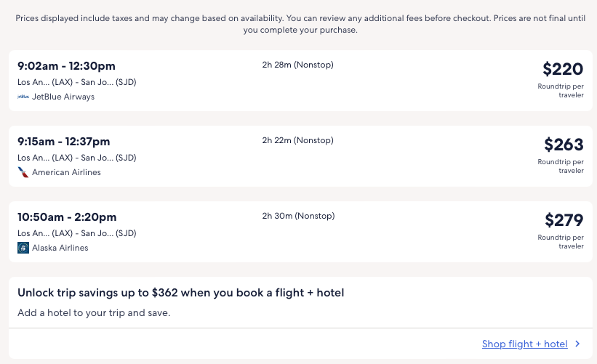Click the JetBlue Airways logo icon

click(x=23, y=97)
